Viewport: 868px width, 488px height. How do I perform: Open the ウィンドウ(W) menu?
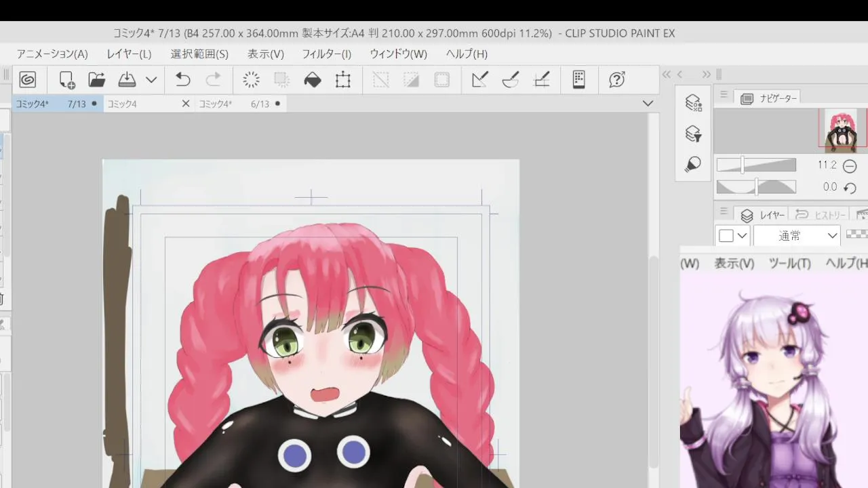pyautogui.click(x=398, y=54)
